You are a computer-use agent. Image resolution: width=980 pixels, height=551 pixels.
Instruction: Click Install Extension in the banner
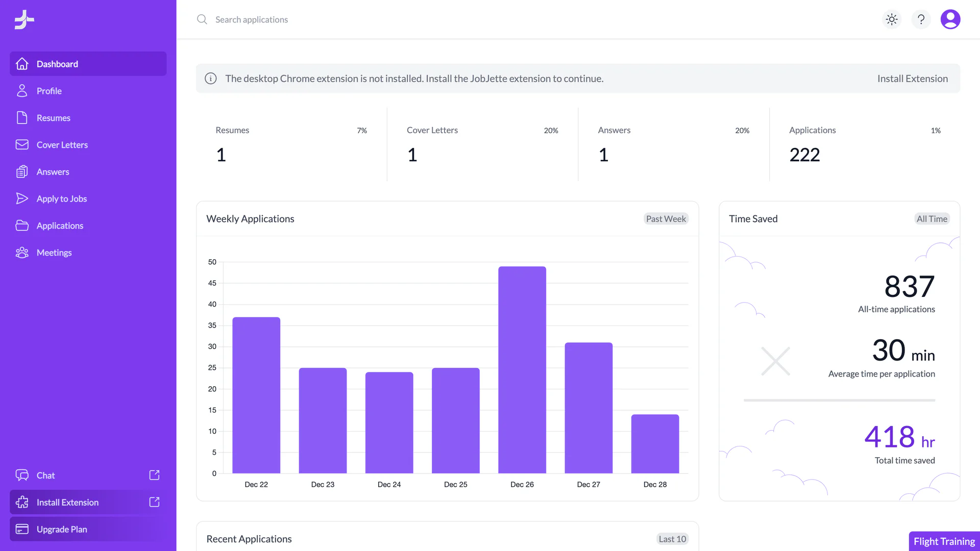click(x=912, y=78)
